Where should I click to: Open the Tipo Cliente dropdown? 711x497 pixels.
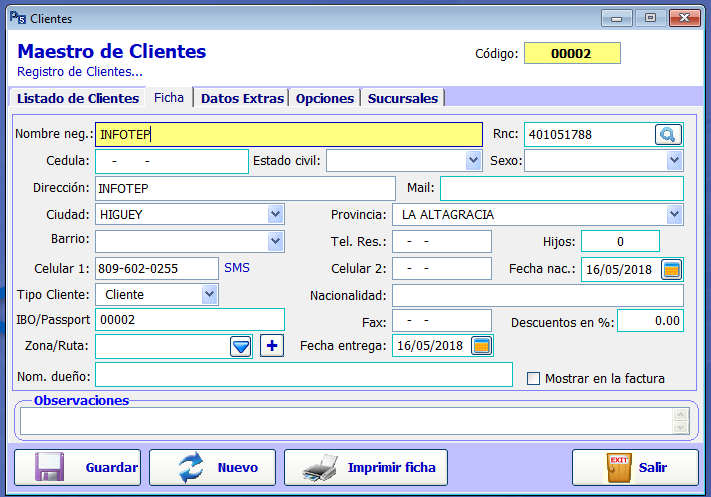(209, 294)
